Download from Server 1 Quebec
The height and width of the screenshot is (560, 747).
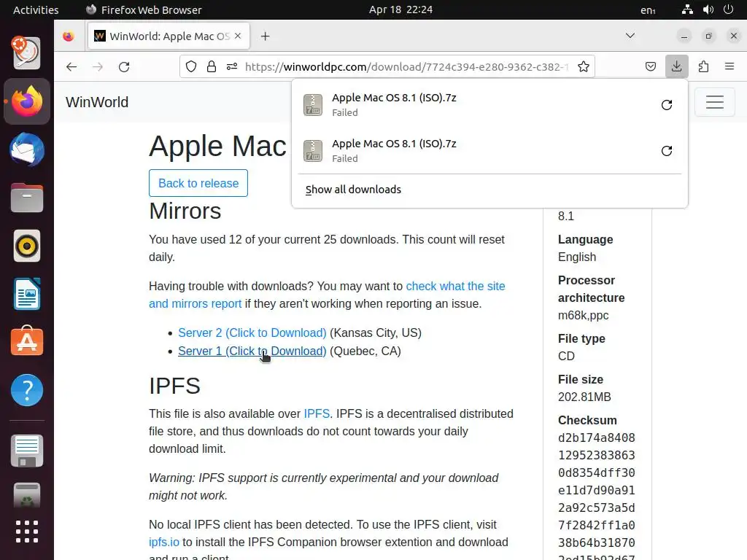point(252,351)
